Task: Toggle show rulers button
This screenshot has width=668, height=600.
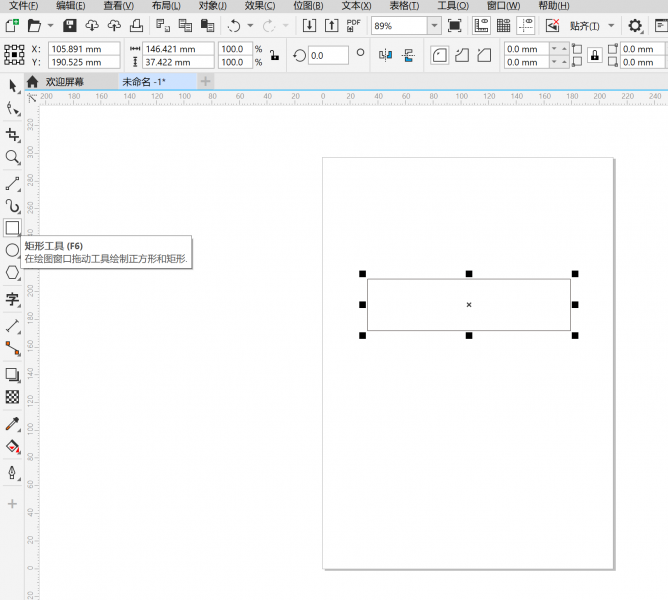Action: tap(481, 26)
